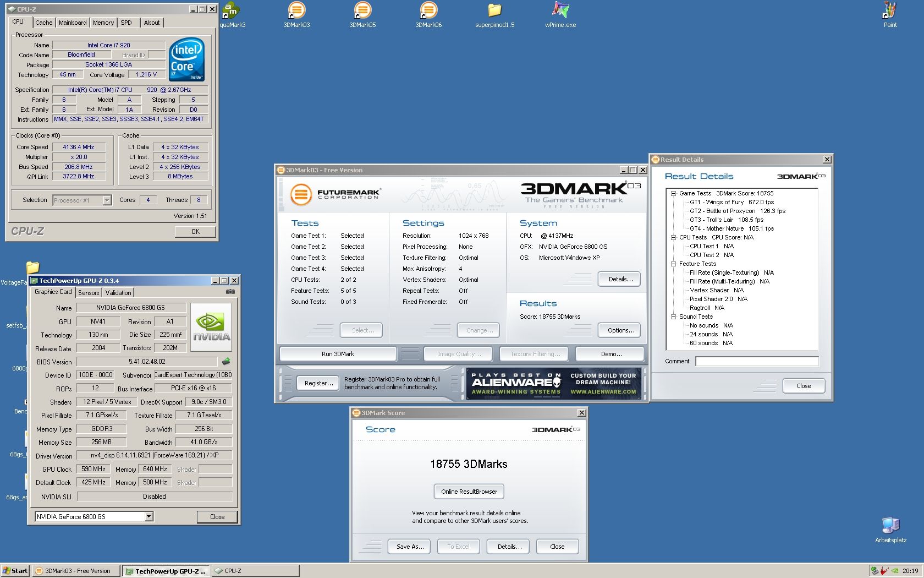Open the Processor #1 selection dropdown
Screen dimensions: 924x578
pyautogui.click(x=82, y=200)
